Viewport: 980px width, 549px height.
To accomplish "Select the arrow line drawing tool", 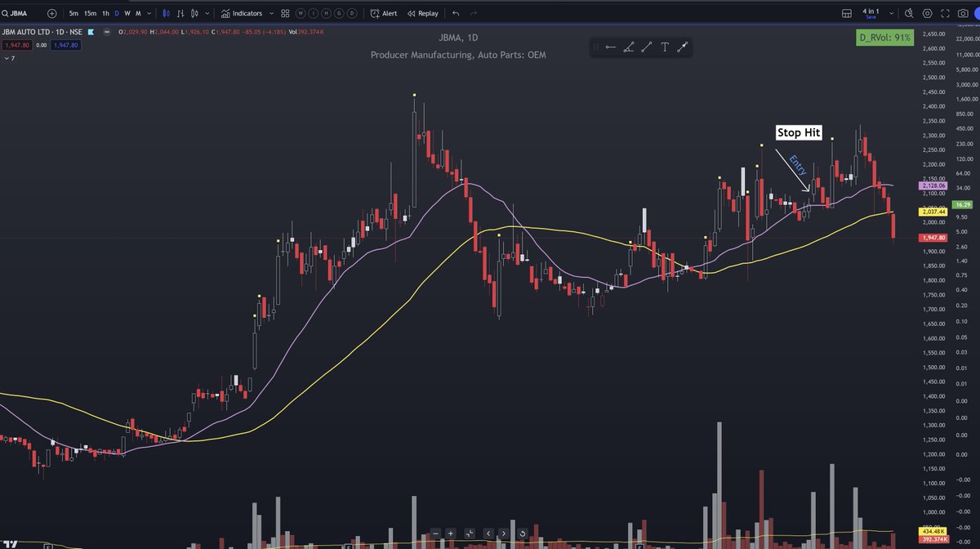I will [x=682, y=47].
